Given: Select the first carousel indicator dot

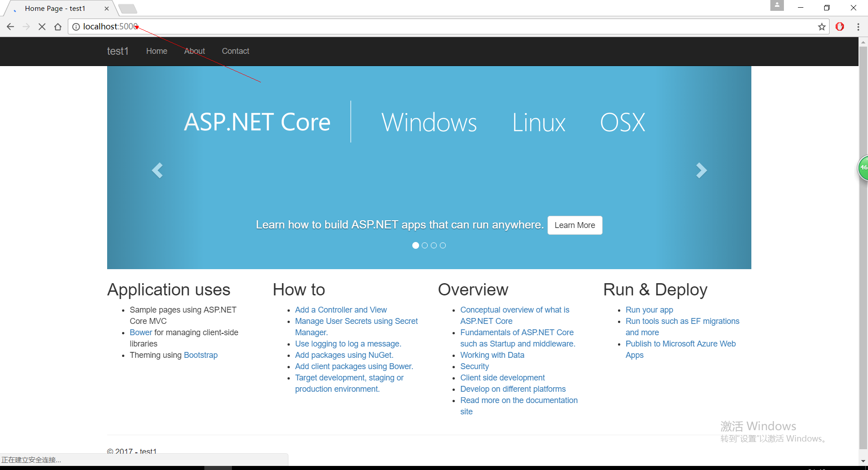Looking at the screenshot, I should [415, 245].
